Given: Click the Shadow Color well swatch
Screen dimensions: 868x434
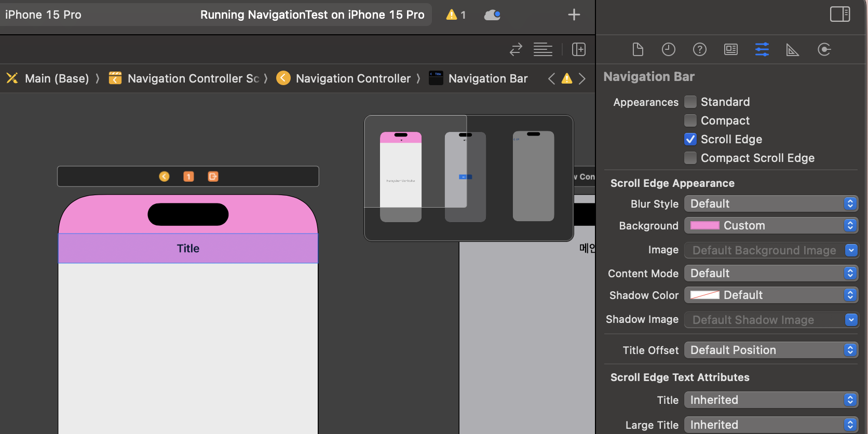Looking at the screenshot, I should pos(704,295).
